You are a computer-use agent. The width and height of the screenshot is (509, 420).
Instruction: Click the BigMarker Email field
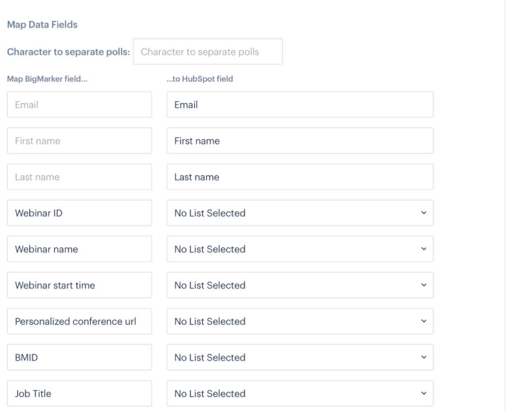point(79,105)
